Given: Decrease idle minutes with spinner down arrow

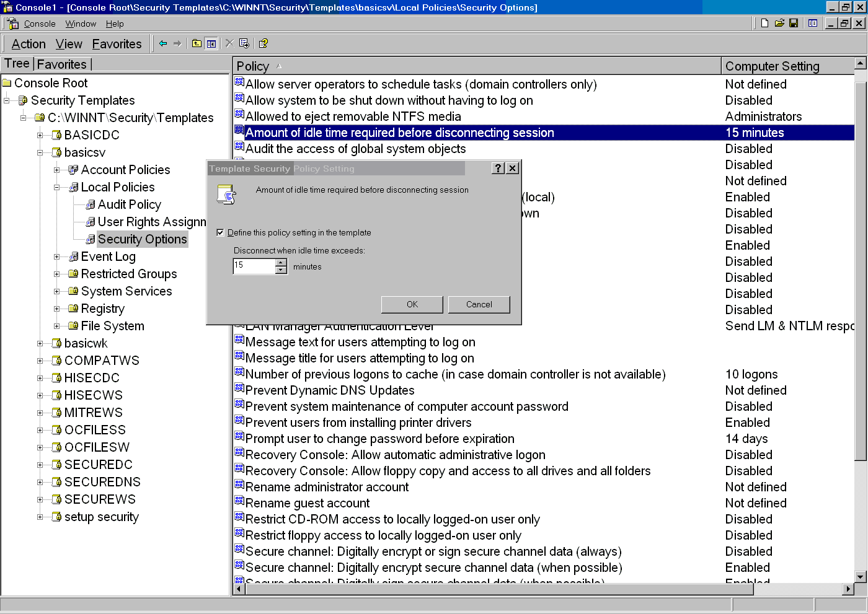Looking at the screenshot, I should 281,270.
